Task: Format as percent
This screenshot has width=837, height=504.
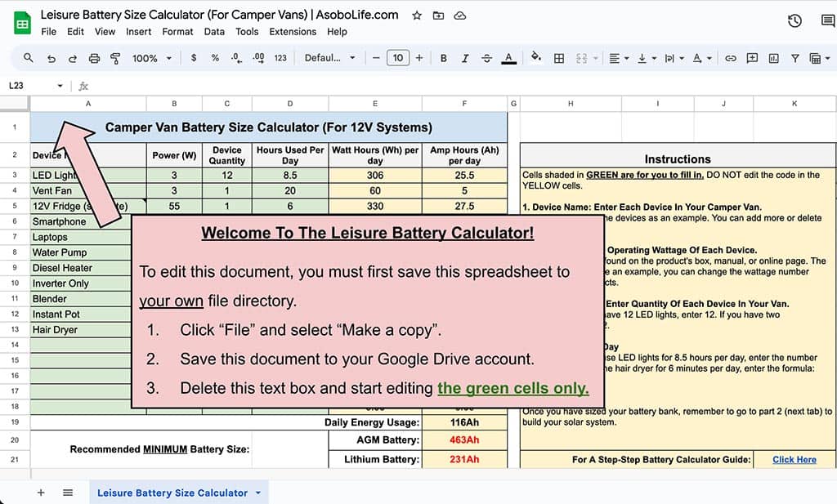Action: [x=215, y=58]
